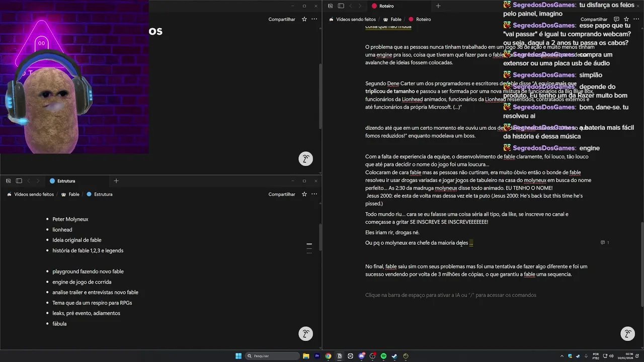Go forward in the Estrutura window
This screenshot has height=362, width=644.
pyautogui.click(x=38, y=181)
